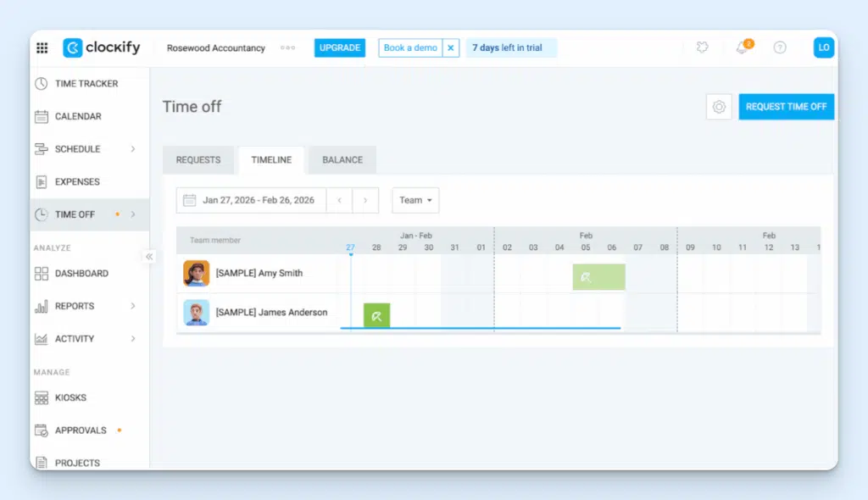Switch to the Requests tab
This screenshot has width=868, height=500.
(198, 159)
